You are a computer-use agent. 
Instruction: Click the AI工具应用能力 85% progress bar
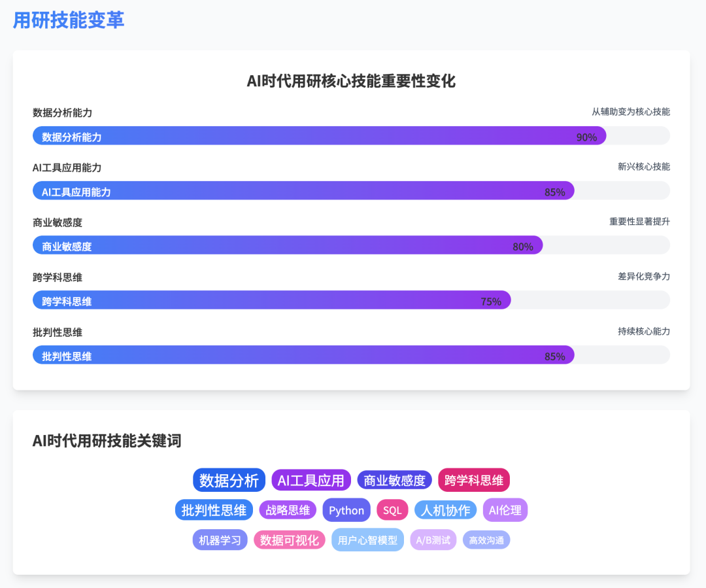click(303, 191)
